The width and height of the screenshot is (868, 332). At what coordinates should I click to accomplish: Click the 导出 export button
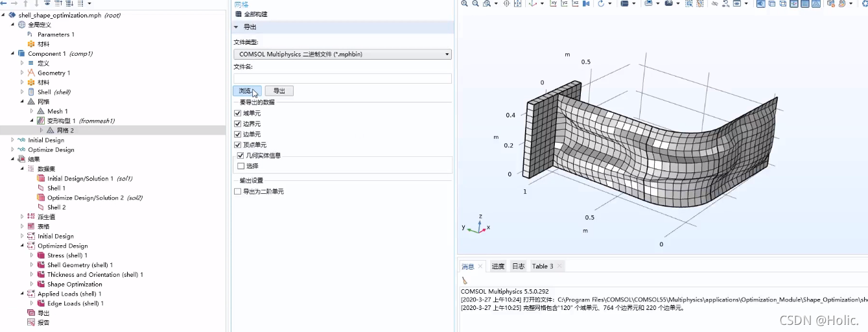point(279,91)
